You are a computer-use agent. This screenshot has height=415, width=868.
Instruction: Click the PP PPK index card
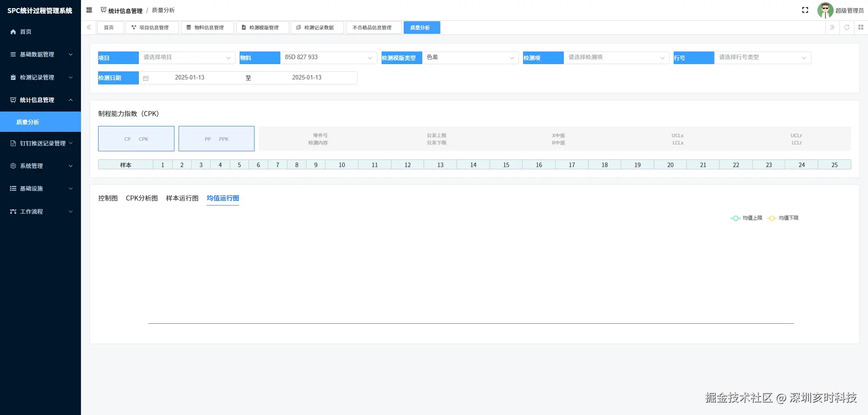click(217, 139)
